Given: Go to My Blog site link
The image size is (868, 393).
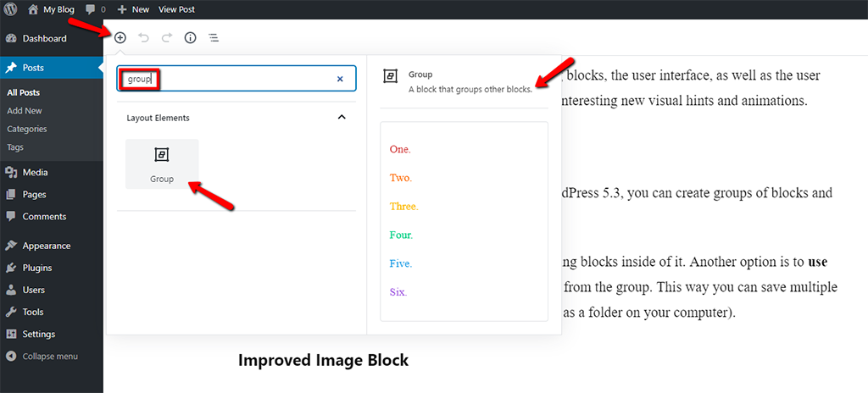Looking at the screenshot, I should pos(51,9).
